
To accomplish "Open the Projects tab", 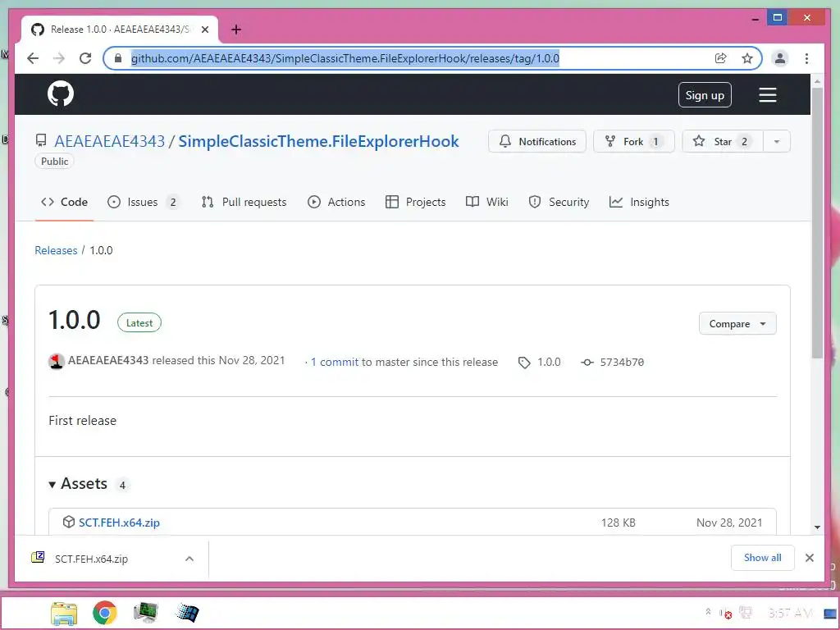I will (x=416, y=202).
